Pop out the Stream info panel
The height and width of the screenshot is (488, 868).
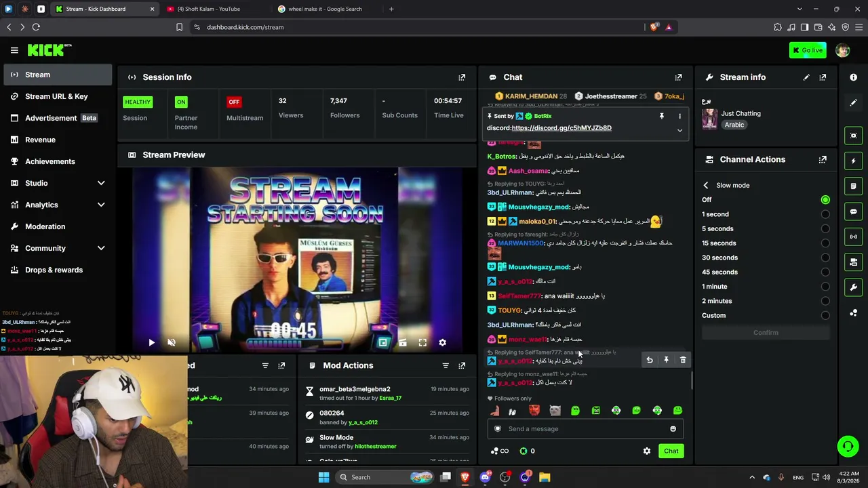tap(823, 77)
